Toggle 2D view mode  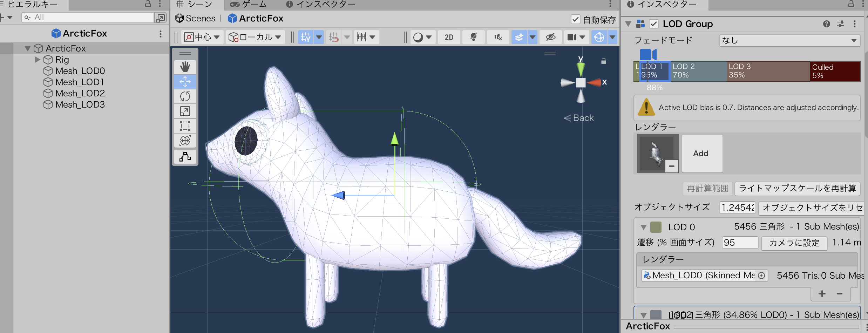449,37
